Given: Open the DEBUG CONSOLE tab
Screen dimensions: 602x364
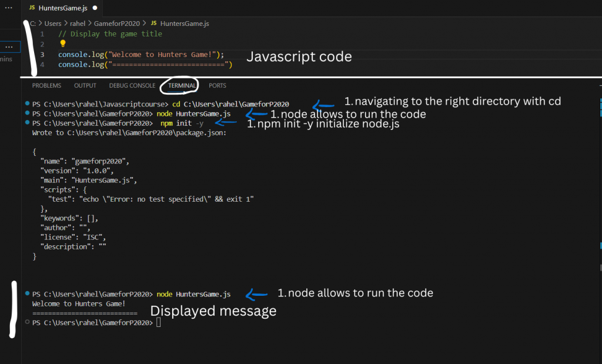Looking at the screenshot, I should coord(132,86).
